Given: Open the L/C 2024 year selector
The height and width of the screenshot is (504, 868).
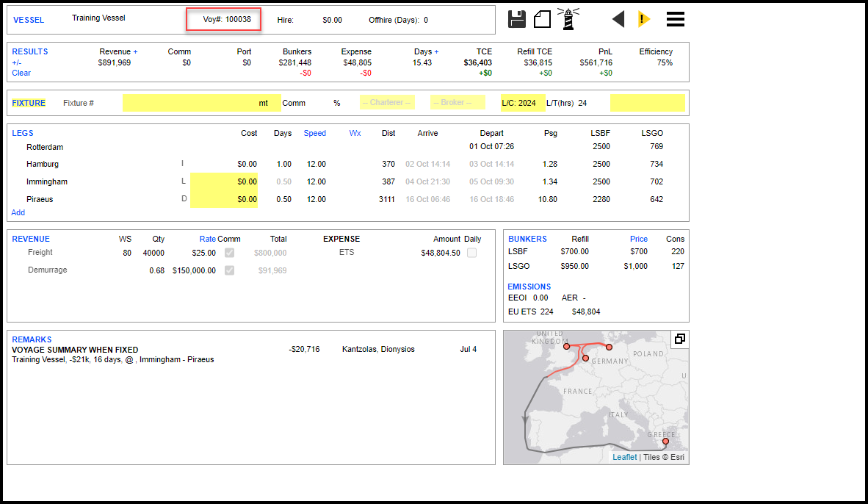Looking at the screenshot, I should [x=522, y=103].
